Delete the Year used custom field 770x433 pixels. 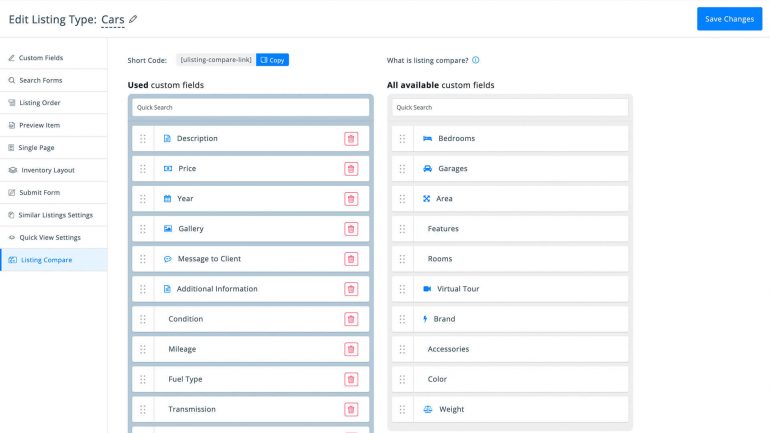click(351, 199)
